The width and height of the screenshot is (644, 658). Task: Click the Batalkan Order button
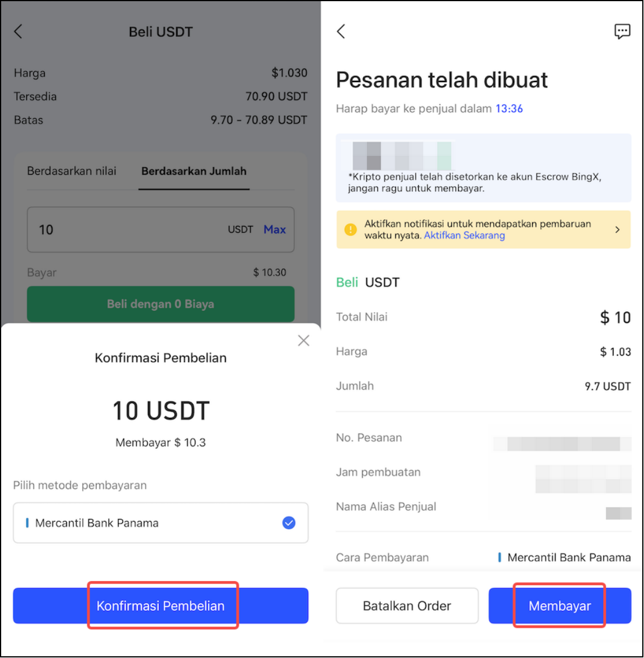click(x=407, y=606)
